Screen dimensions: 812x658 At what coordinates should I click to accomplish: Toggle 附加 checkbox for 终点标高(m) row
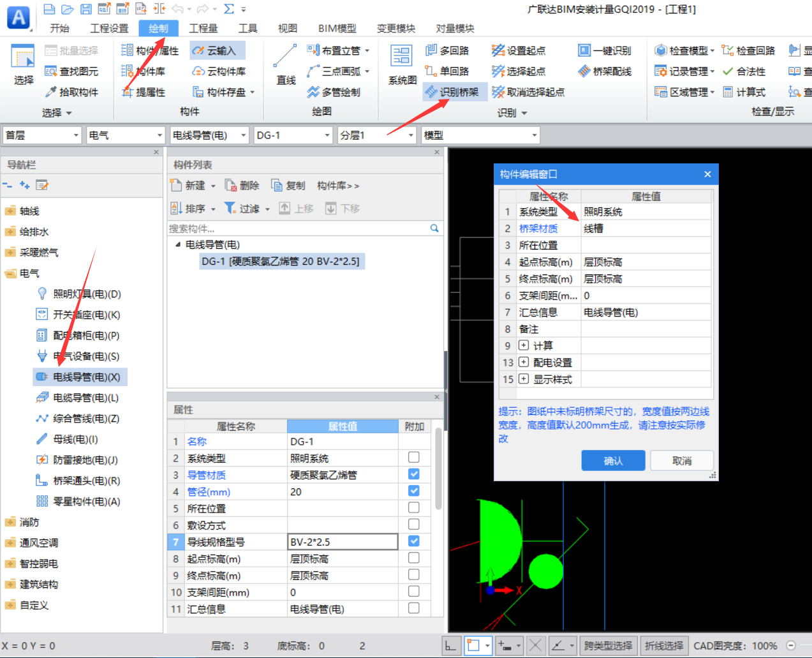(414, 574)
